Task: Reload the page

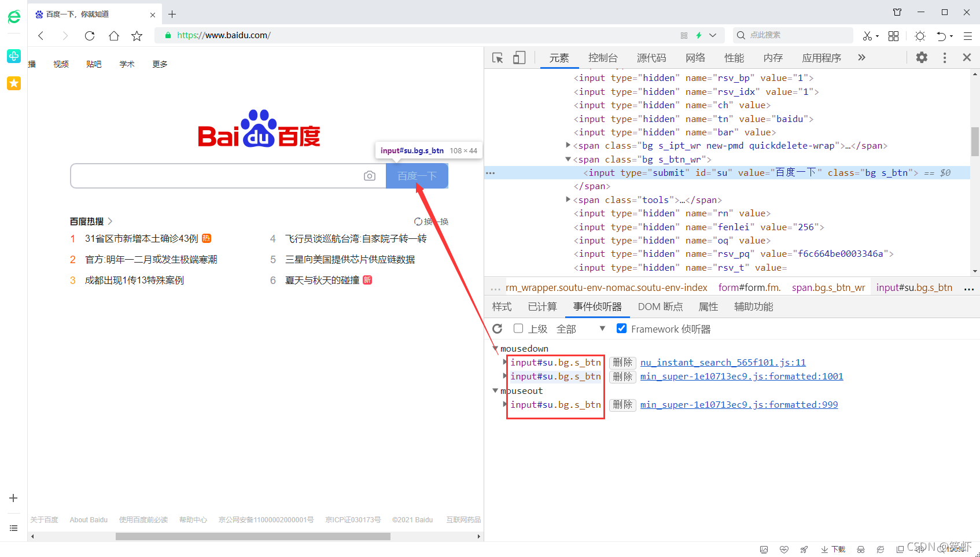Action: click(90, 36)
